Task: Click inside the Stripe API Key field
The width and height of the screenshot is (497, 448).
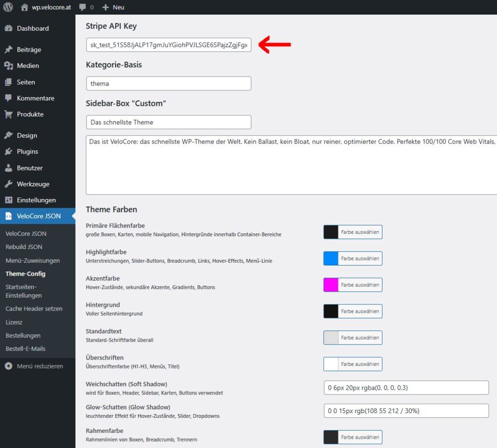Action: (x=168, y=44)
